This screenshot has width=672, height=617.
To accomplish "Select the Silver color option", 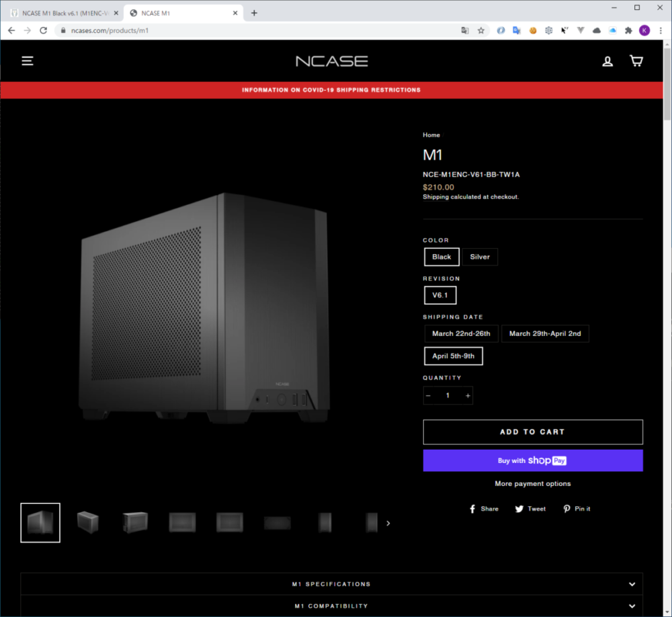I will pyautogui.click(x=480, y=257).
